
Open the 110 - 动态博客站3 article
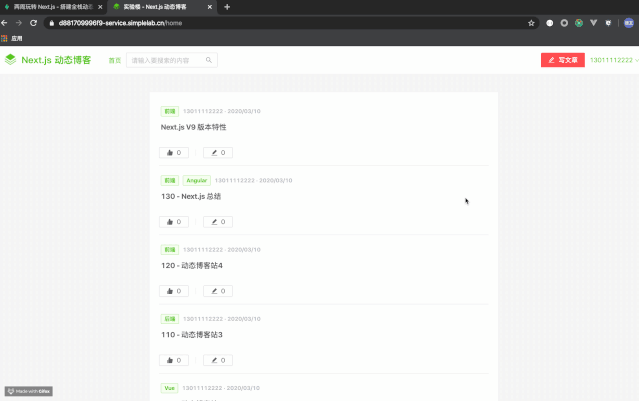click(x=192, y=335)
